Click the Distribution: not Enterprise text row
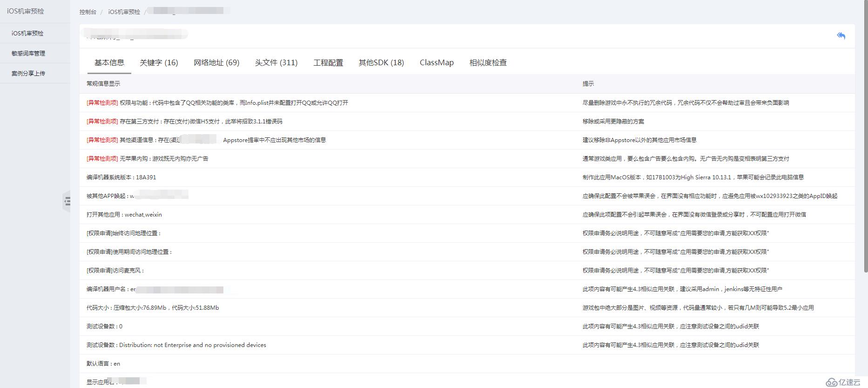This screenshot has width=868, height=388. [467, 345]
